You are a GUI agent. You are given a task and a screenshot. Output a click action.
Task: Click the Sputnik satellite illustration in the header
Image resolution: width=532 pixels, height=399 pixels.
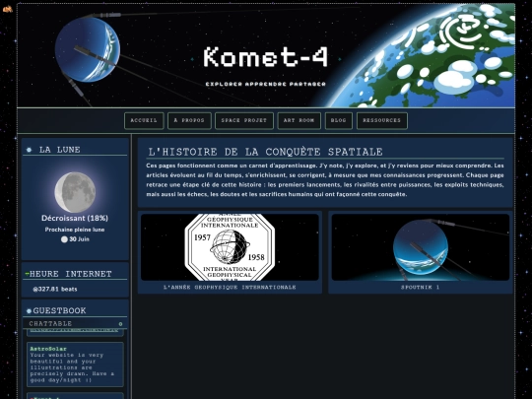[x=88, y=49]
